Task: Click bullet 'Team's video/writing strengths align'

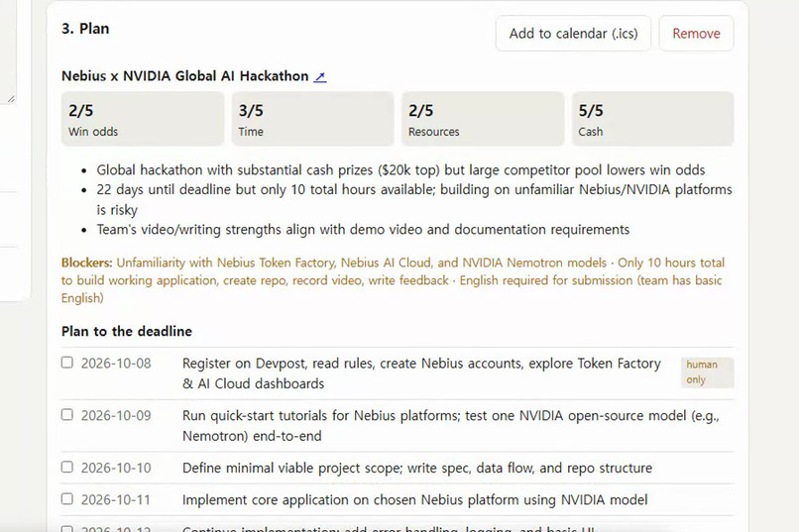Action: [364, 230]
